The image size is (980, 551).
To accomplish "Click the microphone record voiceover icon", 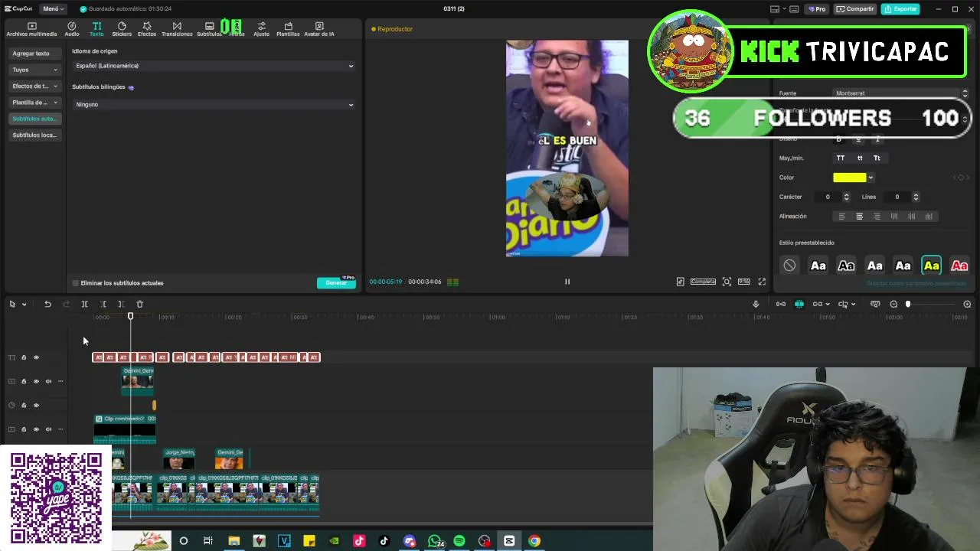I will pyautogui.click(x=756, y=305).
